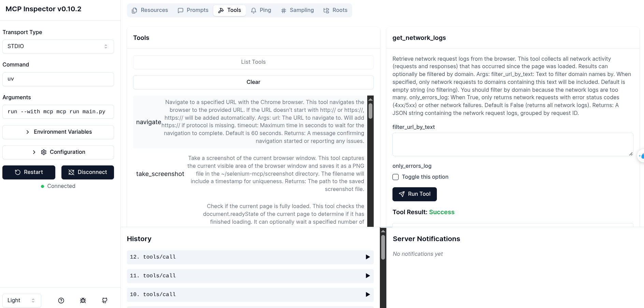The image size is (644, 308).
Task: Click the MCP Inspector v0.10.2 title
Action: point(43,9)
